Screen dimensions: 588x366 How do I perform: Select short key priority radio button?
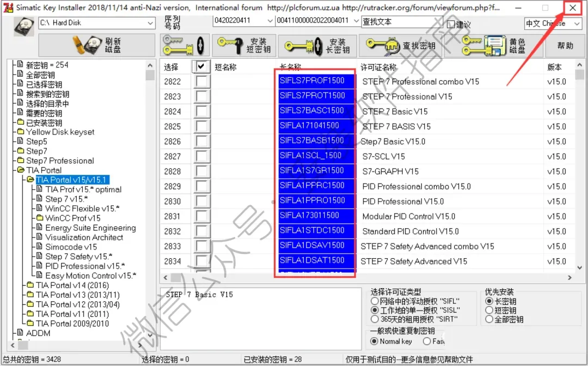point(489,310)
